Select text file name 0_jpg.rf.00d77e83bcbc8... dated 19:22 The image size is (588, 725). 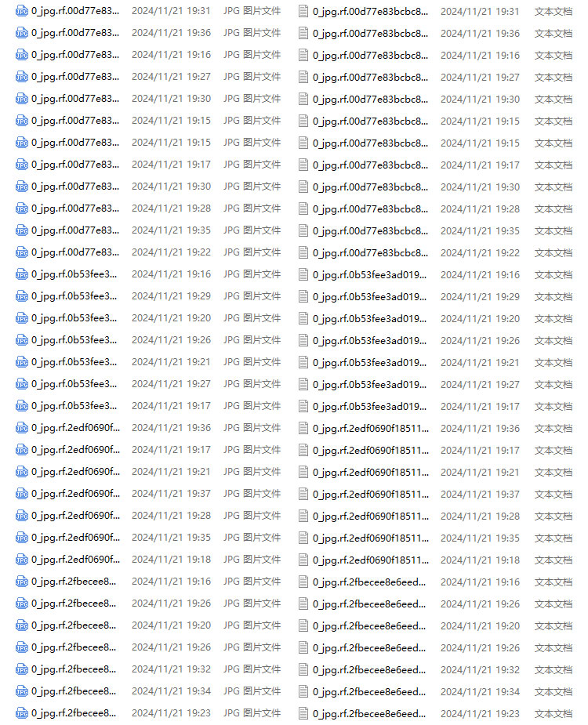pos(371,253)
